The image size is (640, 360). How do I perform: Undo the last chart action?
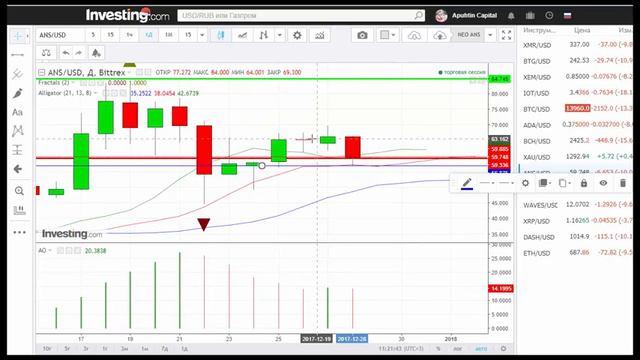[x=65, y=53]
